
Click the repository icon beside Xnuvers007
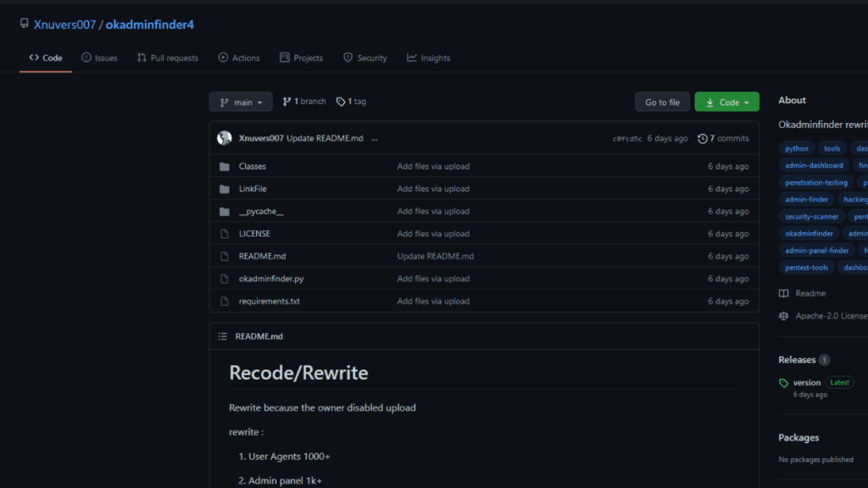click(x=24, y=23)
